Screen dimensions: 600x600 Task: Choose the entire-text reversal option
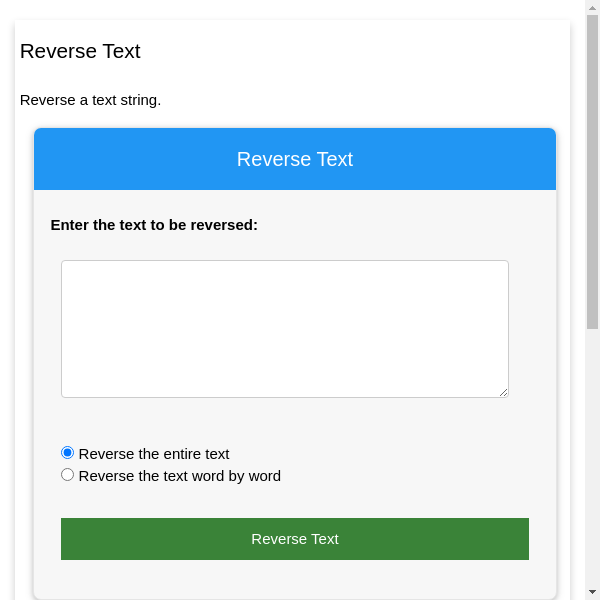coord(68,453)
